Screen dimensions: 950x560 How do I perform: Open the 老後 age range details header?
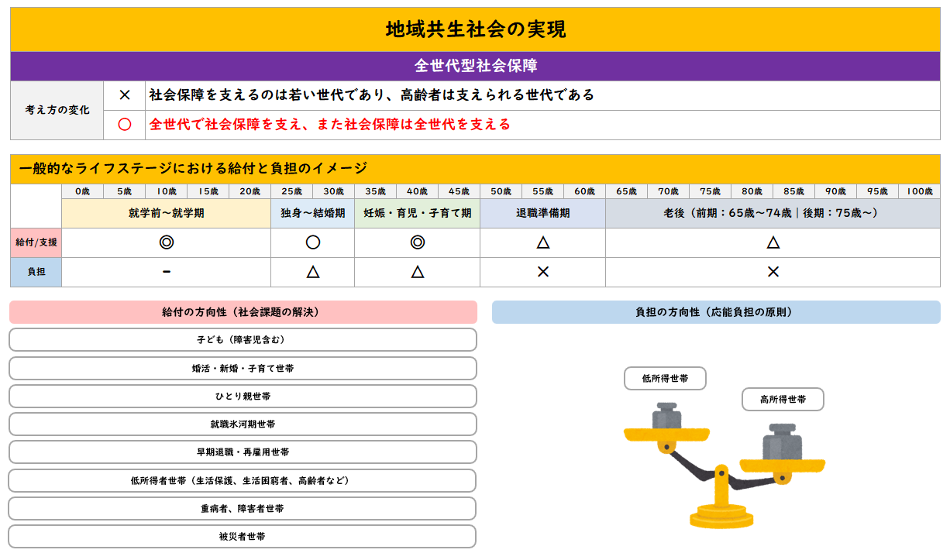coord(774,213)
